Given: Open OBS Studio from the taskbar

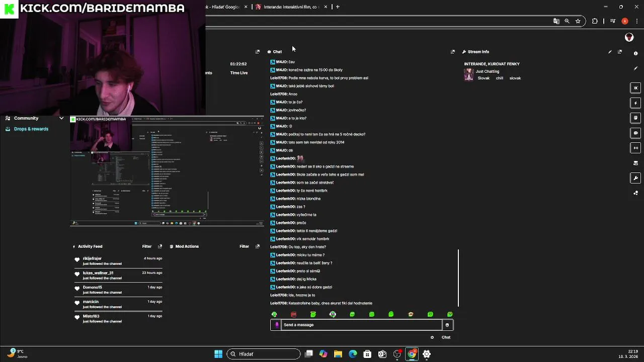Looking at the screenshot, I should tap(397, 354).
